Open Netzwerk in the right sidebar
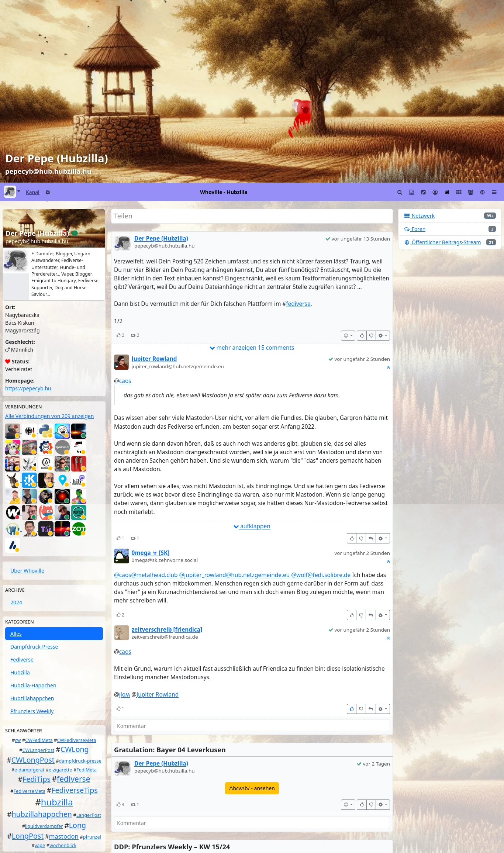The width and height of the screenshot is (504, 853). pos(423,216)
